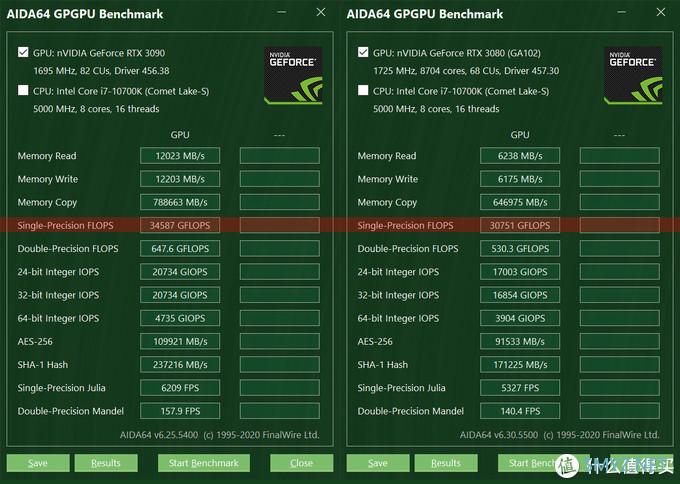
Task: Click the 788663 MB/s Memory Copy value
Action: [x=180, y=202]
